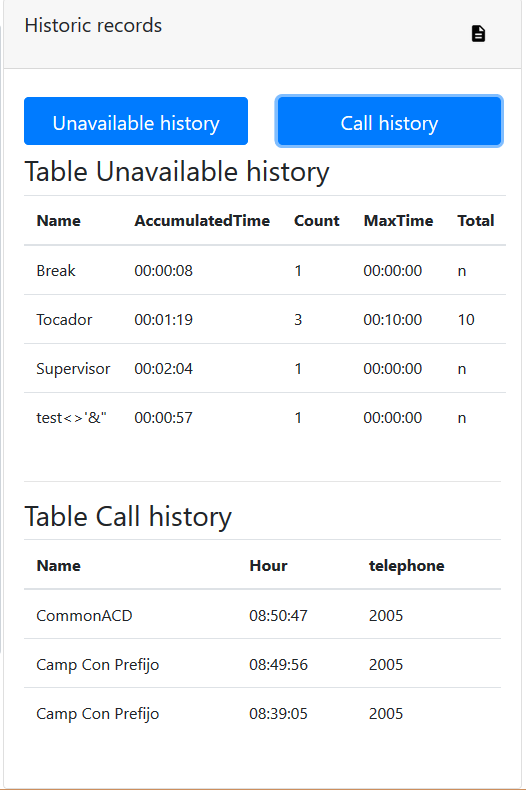Show the Call history table
This screenshot has height=790, width=526.
389,121
